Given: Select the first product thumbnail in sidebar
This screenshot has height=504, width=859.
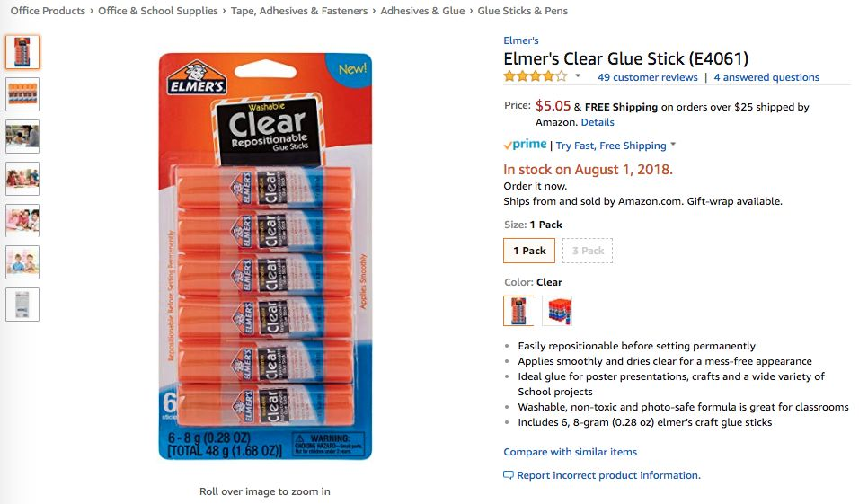Looking at the screenshot, I should (x=22, y=52).
